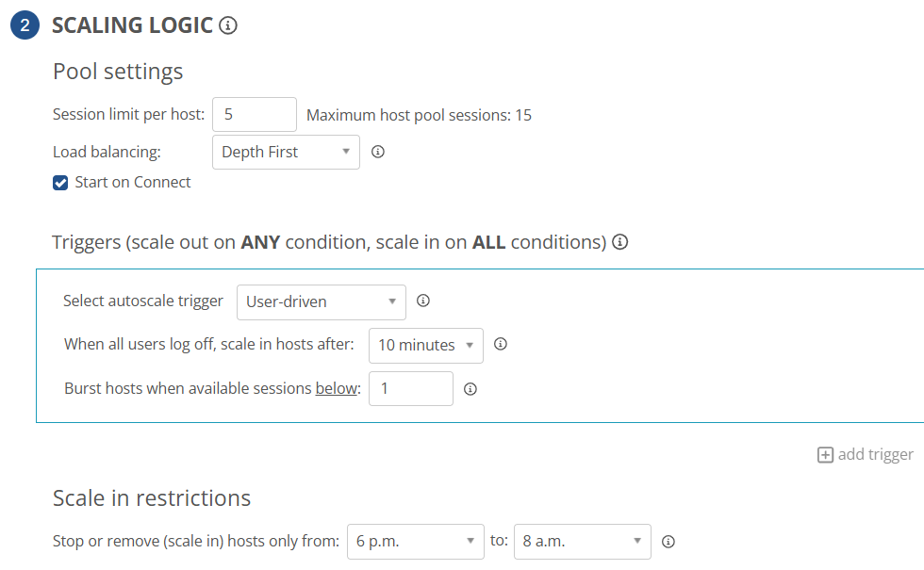Click info icon next to Burst hosts field
924x570 pixels.
click(x=470, y=388)
